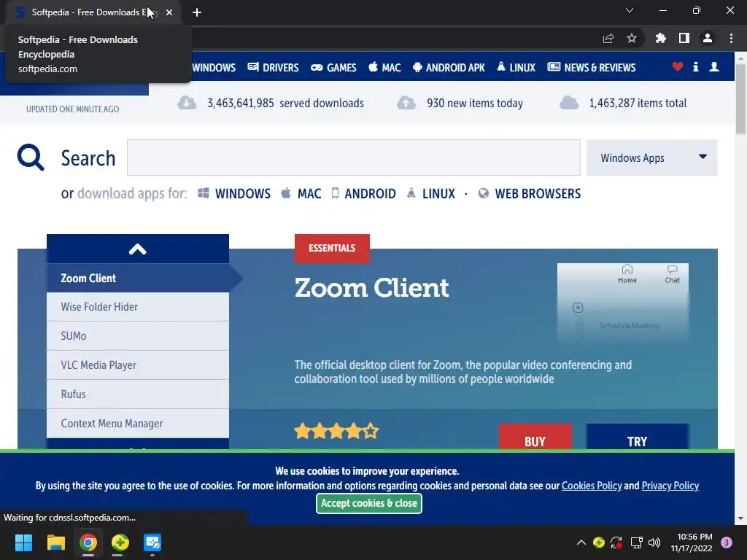Click the Chrome share page icon
This screenshot has width=747, height=560.
pos(608,39)
